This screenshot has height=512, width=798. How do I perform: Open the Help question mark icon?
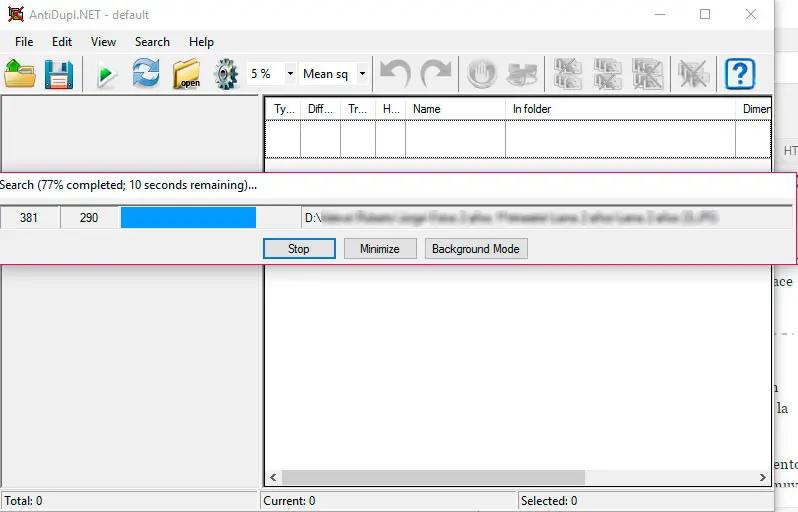tap(739, 74)
